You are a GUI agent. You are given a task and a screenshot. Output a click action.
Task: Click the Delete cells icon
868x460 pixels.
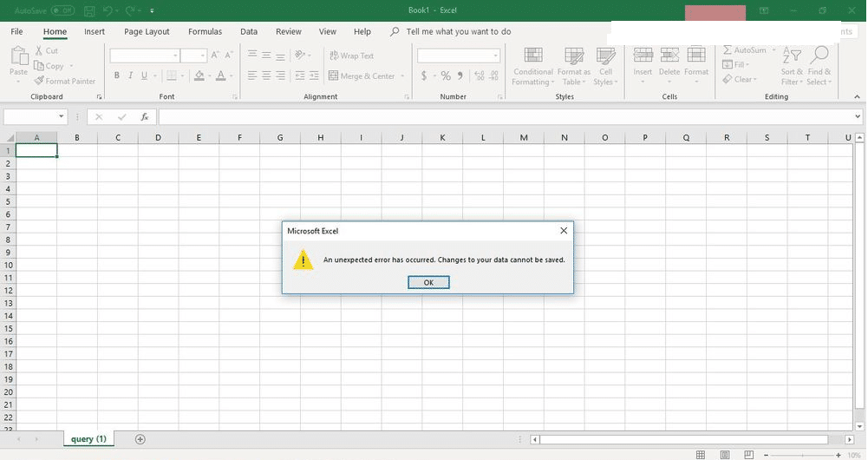click(669, 55)
